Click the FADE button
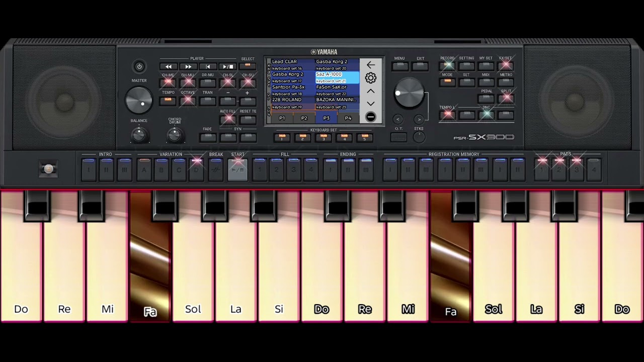 click(x=208, y=137)
